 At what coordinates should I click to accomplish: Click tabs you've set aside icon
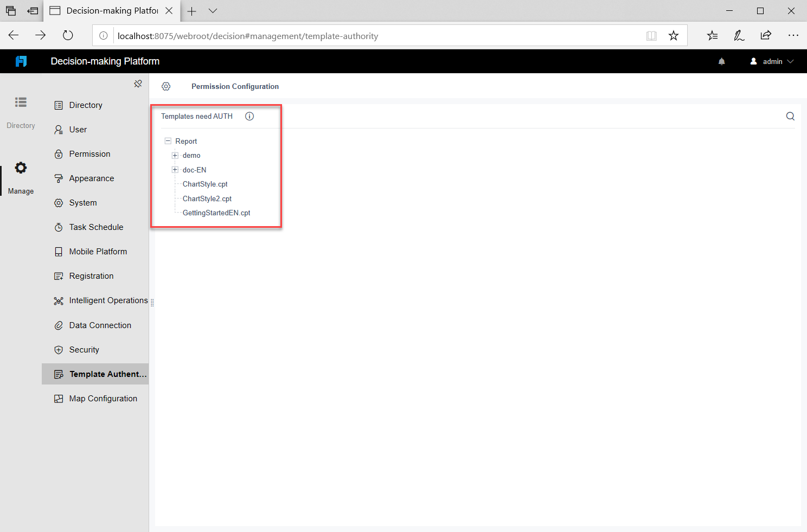click(x=11, y=11)
